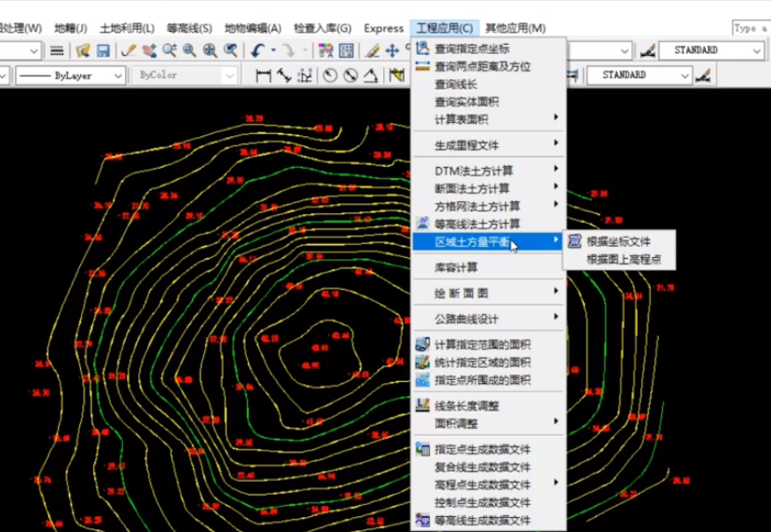
Task: Open the 等高线(S) menu in menu bar
Action: tap(188, 28)
